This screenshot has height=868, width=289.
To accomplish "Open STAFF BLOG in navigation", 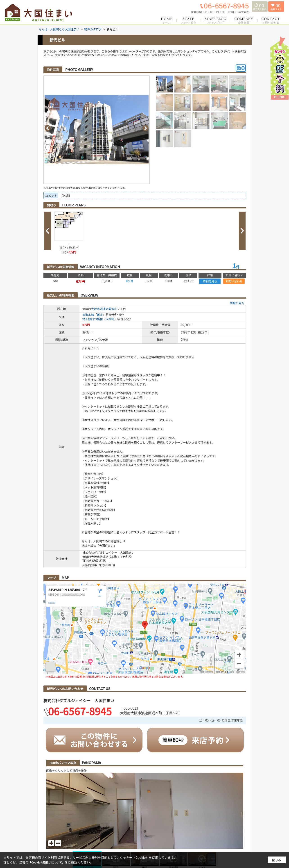I will pos(215,21).
